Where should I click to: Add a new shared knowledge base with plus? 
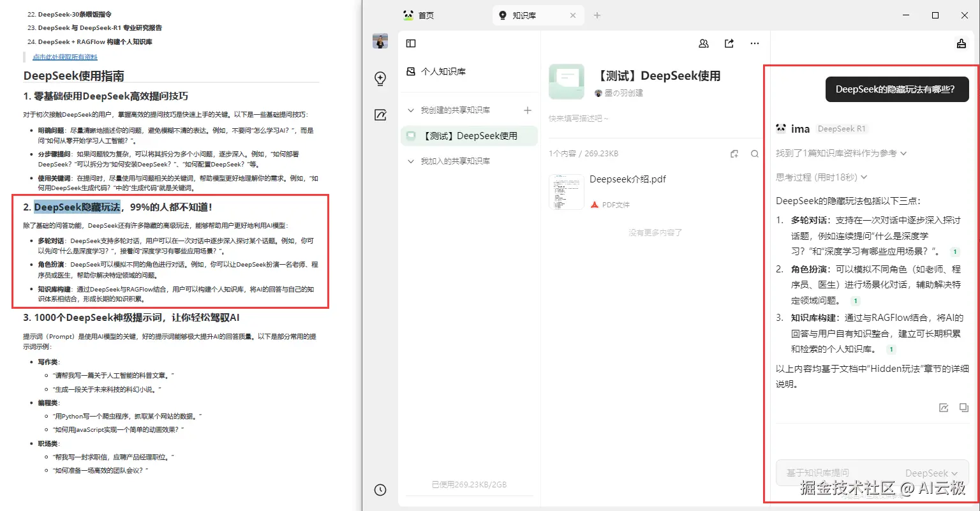(x=528, y=110)
